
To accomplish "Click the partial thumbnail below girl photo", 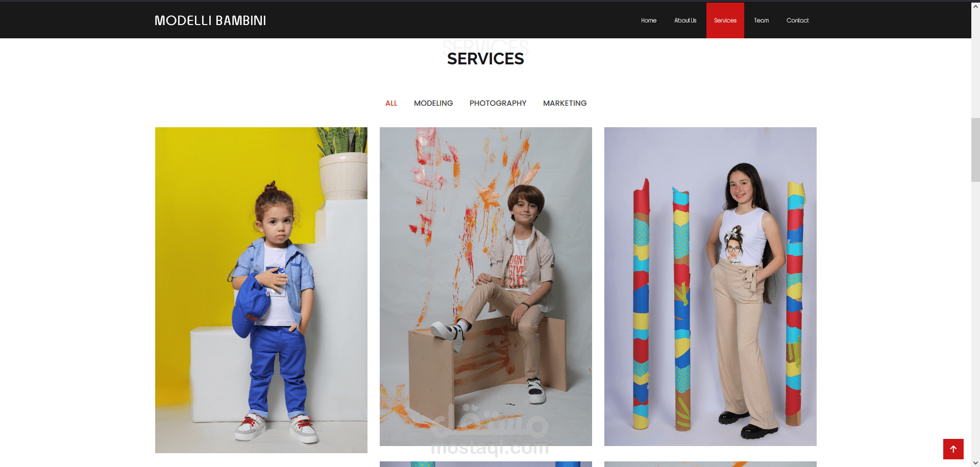I will (710, 464).
